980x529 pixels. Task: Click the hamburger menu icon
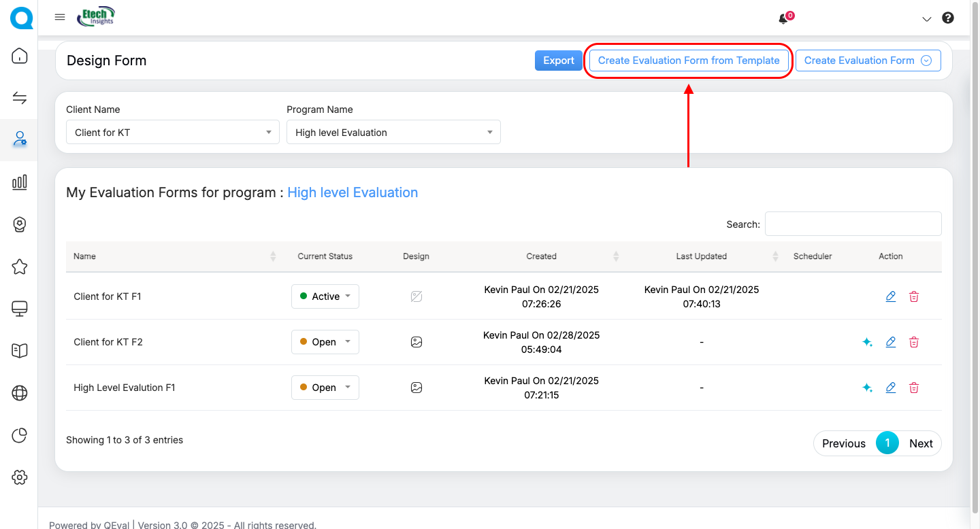click(x=60, y=18)
